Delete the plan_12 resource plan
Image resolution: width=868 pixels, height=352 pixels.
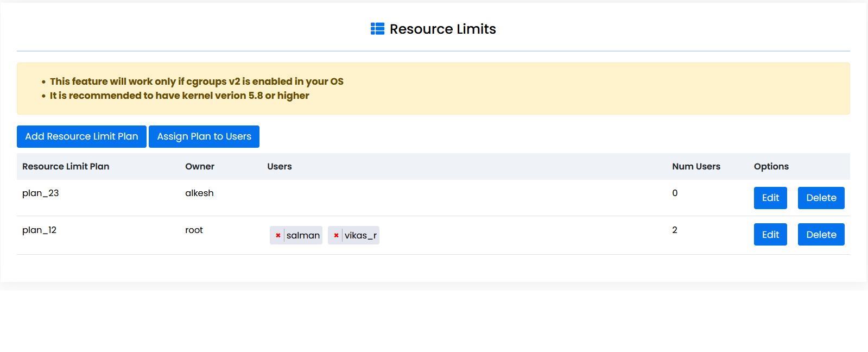[821, 235]
